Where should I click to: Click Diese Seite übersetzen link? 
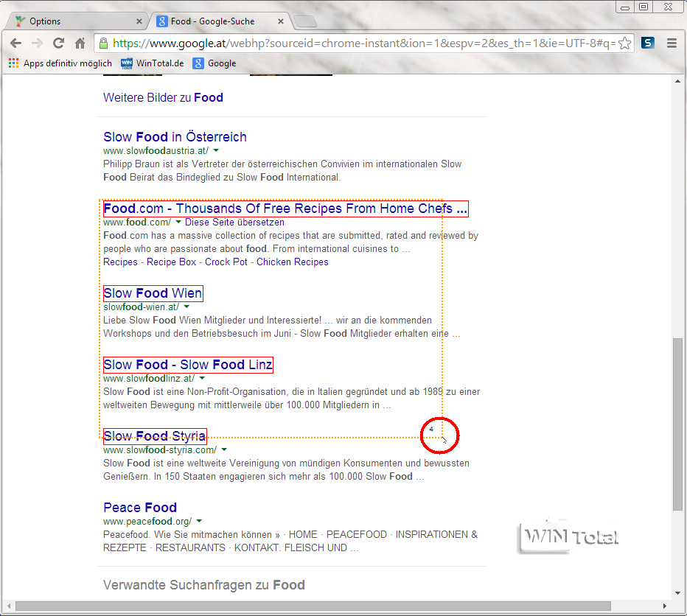click(x=234, y=222)
